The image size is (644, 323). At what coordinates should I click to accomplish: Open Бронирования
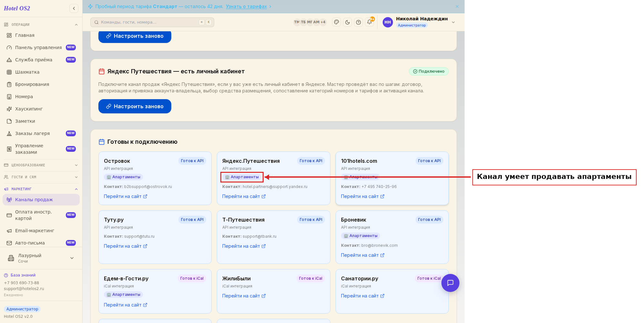point(41,84)
